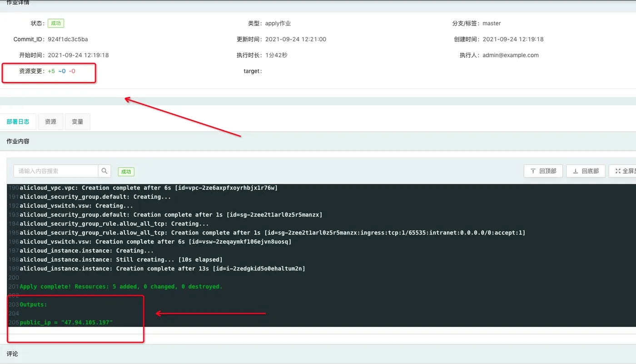Open the 变量 tab

(78, 122)
